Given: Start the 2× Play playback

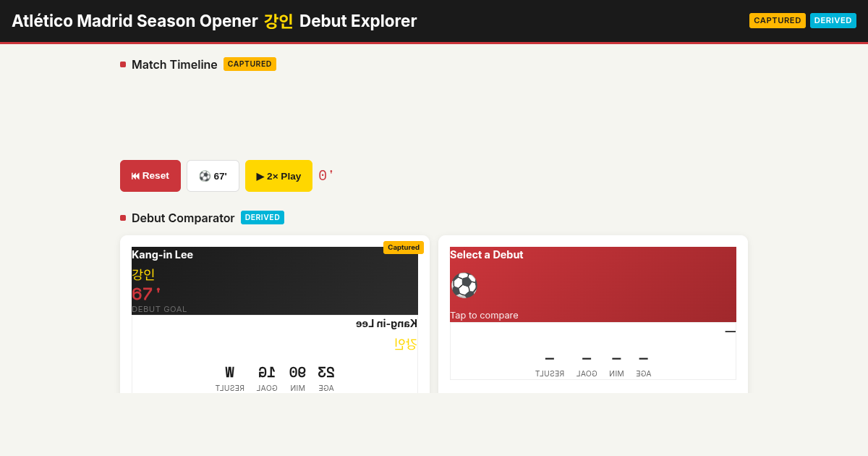Looking at the screenshot, I should point(278,176).
